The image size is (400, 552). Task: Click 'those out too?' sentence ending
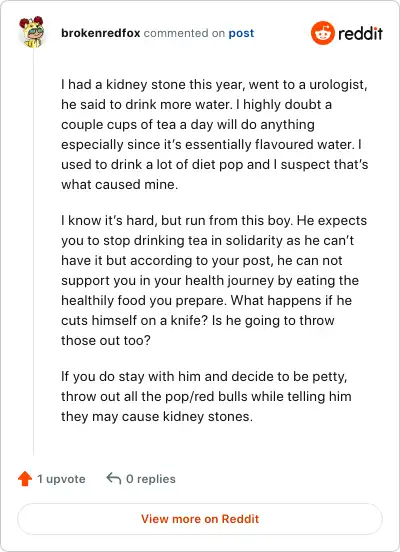pos(106,340)
